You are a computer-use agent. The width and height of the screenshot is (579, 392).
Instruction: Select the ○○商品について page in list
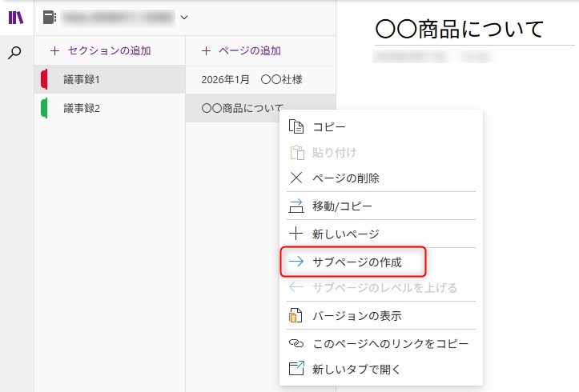[x=236, y=108]
